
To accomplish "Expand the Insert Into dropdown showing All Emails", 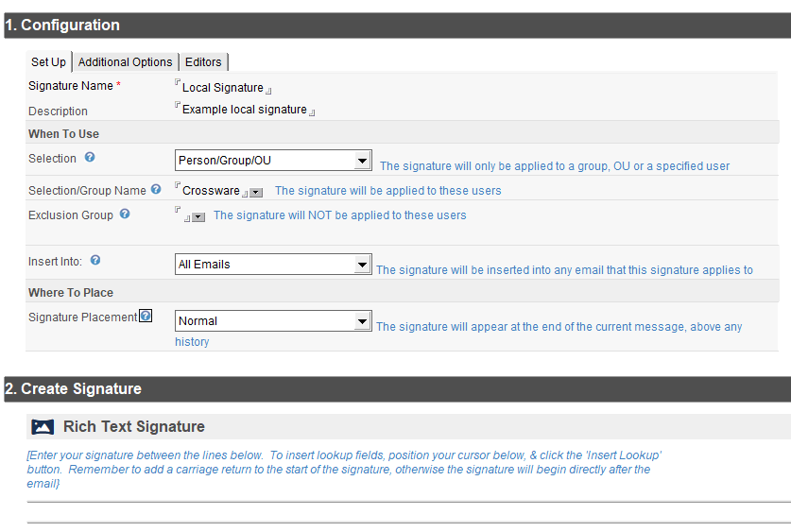I will (x=273, y=265).
